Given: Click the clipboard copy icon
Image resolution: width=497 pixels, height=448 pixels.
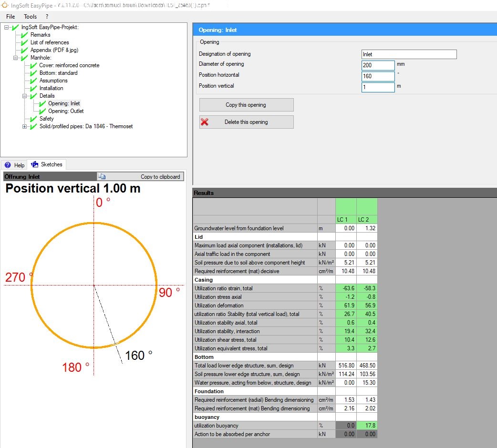Looking at the screenshot, I should pos(102,176).
